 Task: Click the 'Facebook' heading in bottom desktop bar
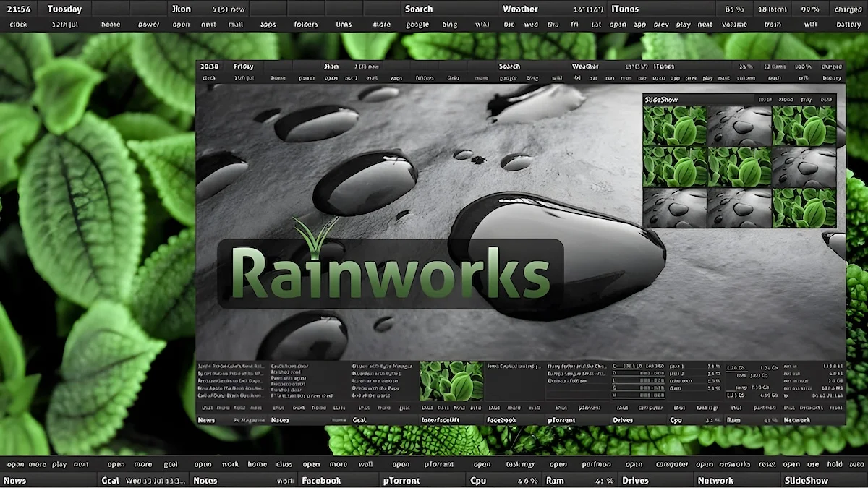coord(321,480)
